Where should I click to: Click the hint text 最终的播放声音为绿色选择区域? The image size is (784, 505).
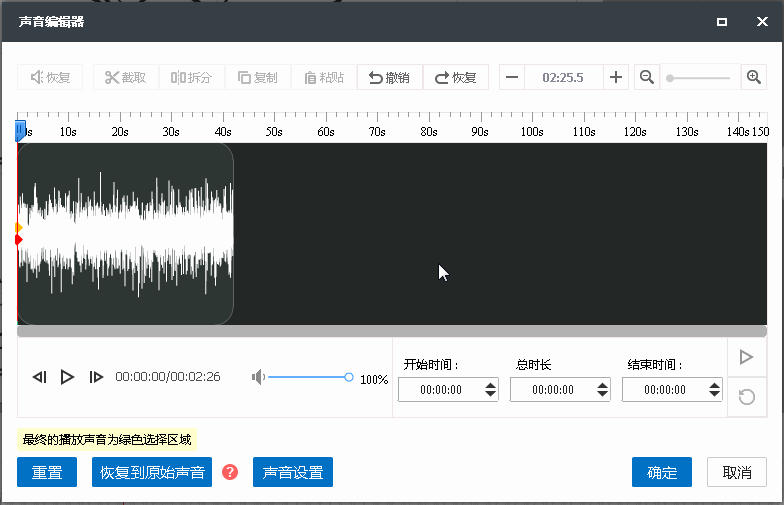(x=107, y=440)
